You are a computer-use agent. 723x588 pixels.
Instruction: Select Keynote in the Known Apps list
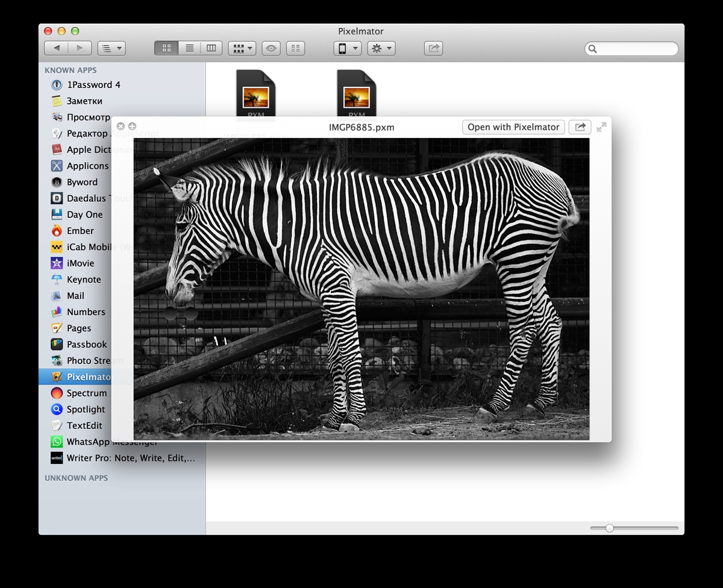coord(84,280)
